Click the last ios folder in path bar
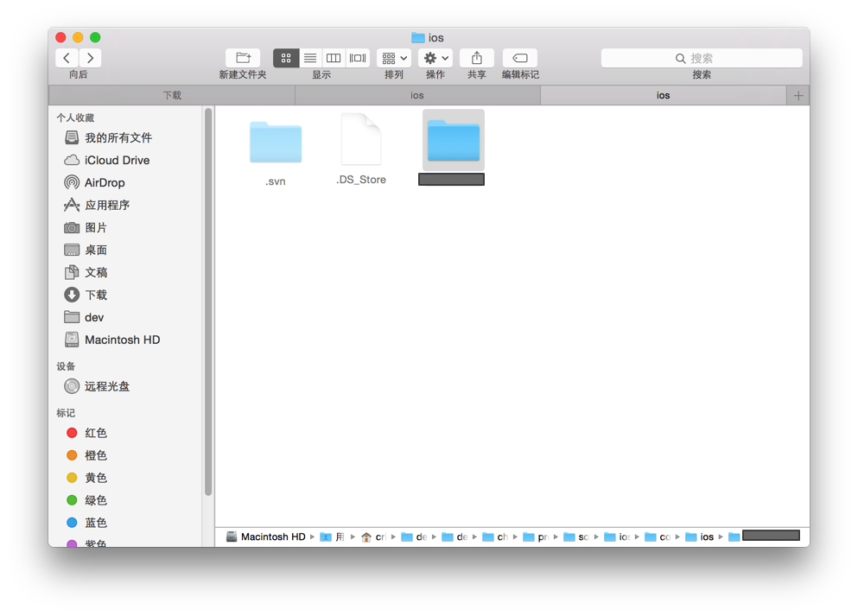 (x=700, y=537)
